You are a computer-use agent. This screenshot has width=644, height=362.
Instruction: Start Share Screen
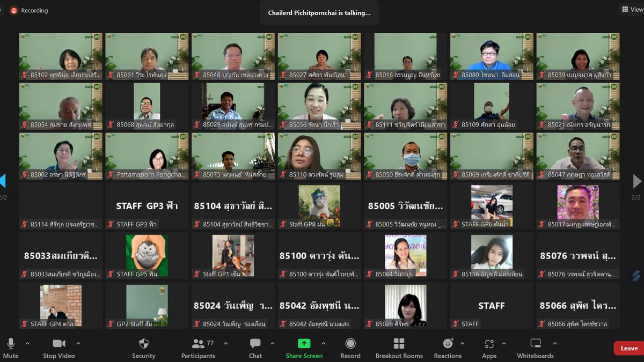coord(304,348)
